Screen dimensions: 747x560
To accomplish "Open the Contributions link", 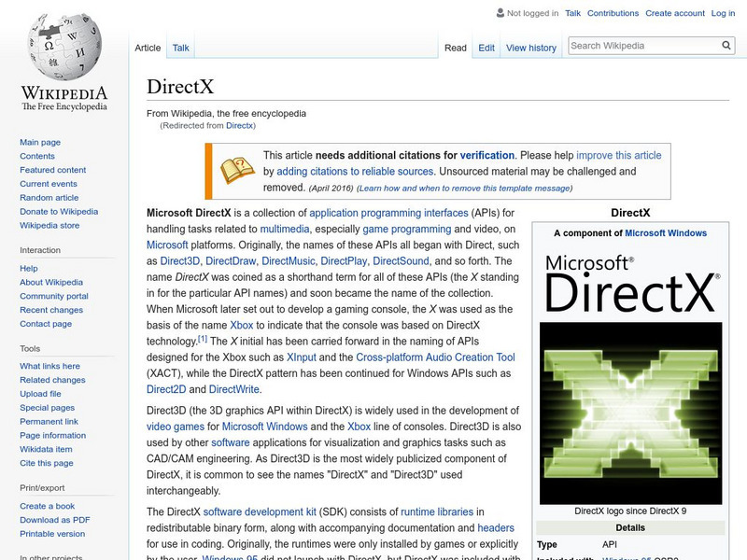I will (613, 13).
